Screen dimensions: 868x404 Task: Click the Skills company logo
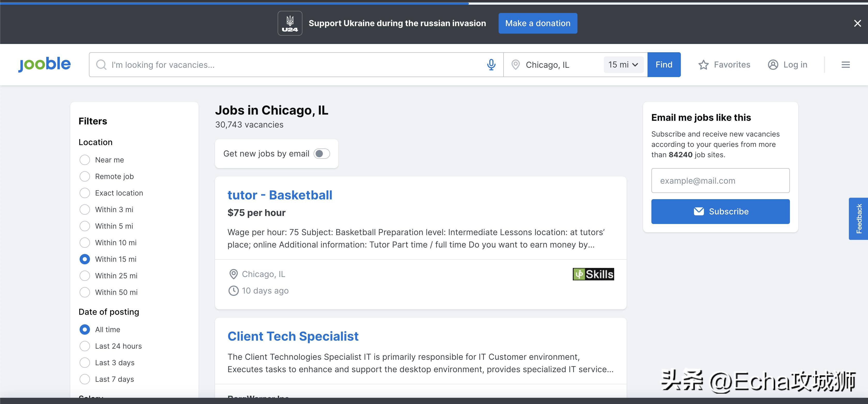pyautogui.click(x=593, y=274)
